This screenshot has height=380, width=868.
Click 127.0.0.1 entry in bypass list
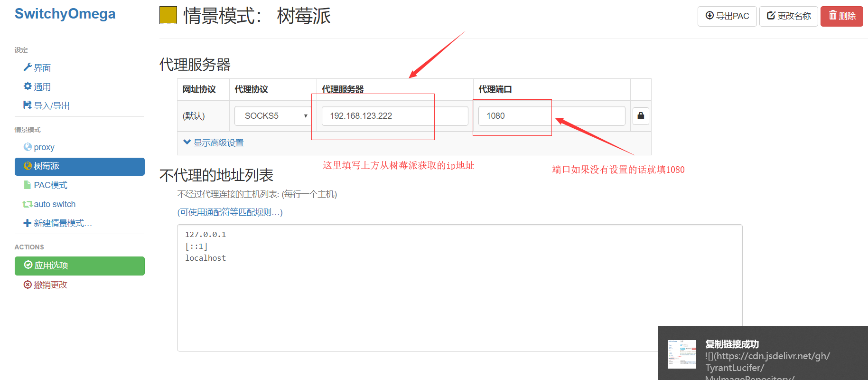[x=205, y=235]
